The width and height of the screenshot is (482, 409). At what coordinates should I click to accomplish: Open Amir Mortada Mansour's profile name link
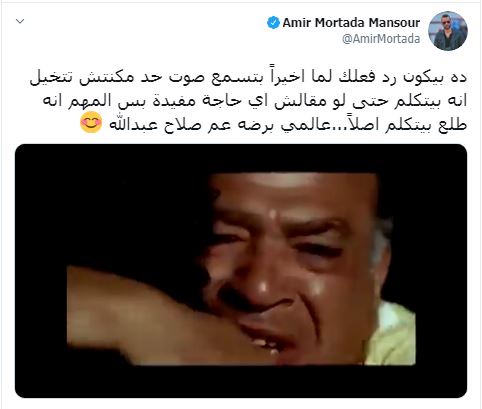coord(351,23)
